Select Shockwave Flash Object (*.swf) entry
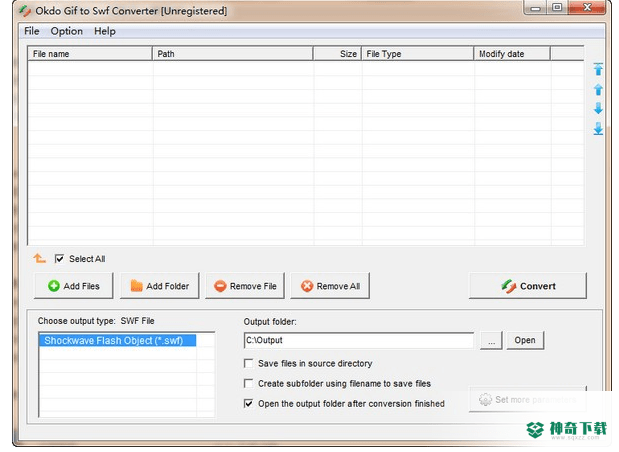This screenshot has width=619, height=452. 118,341
